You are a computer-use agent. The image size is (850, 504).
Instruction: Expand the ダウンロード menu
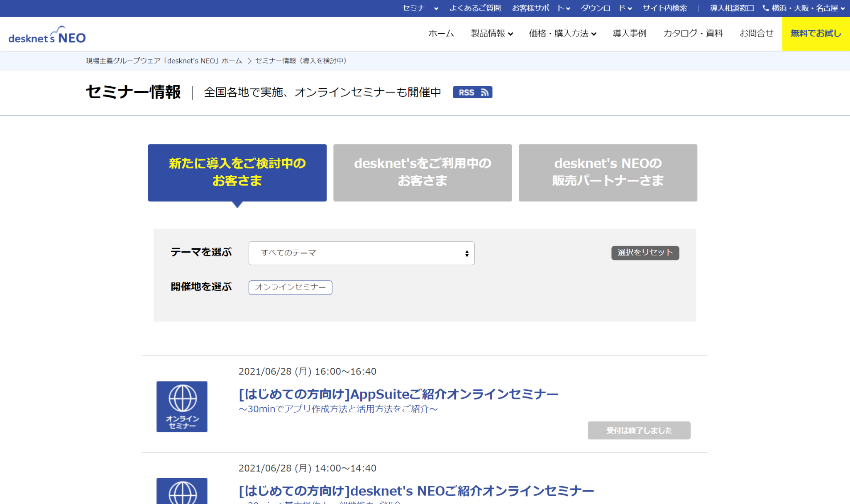[x=606, y=8]
